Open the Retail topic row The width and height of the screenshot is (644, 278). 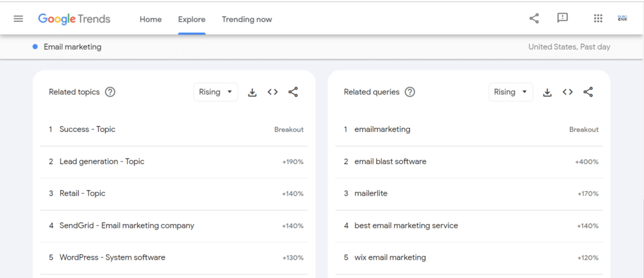[x=174, y=194]
